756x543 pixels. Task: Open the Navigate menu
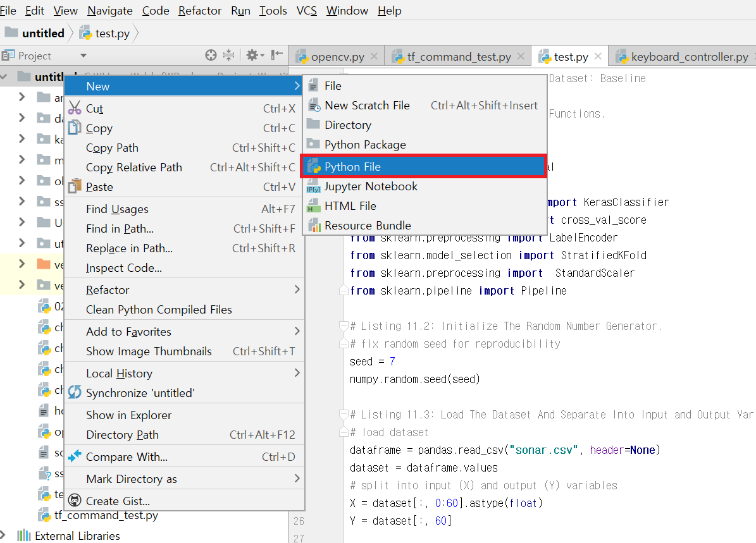click(x=110, y=11)
